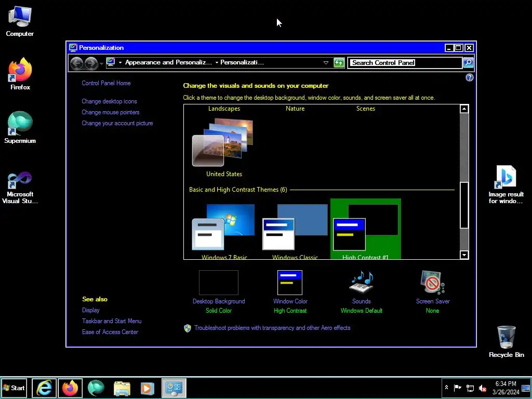Open Change desktop icons link
This screenshot has width=532, height=399.
109,101
